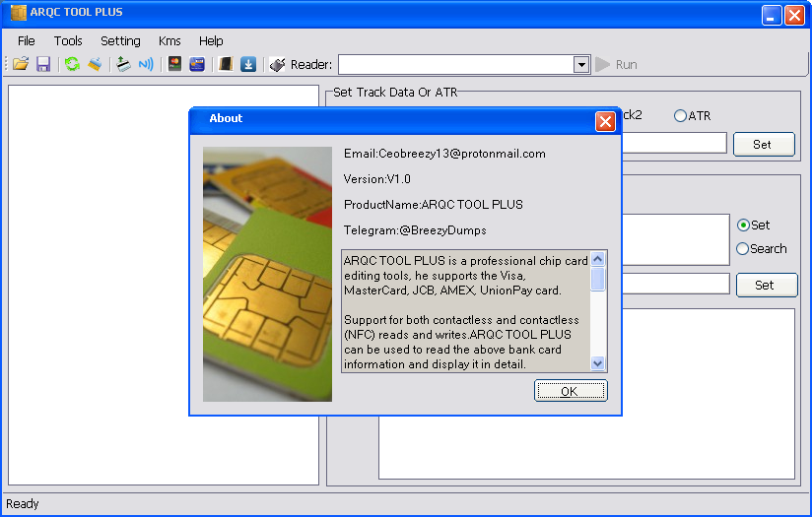Choose the Search radio option
This screenshot has width=812, height=517.
coord(743,249)
